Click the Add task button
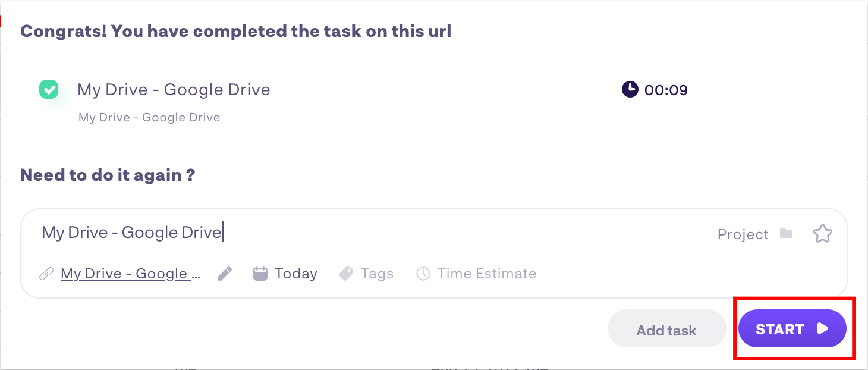 click(666, 331)
